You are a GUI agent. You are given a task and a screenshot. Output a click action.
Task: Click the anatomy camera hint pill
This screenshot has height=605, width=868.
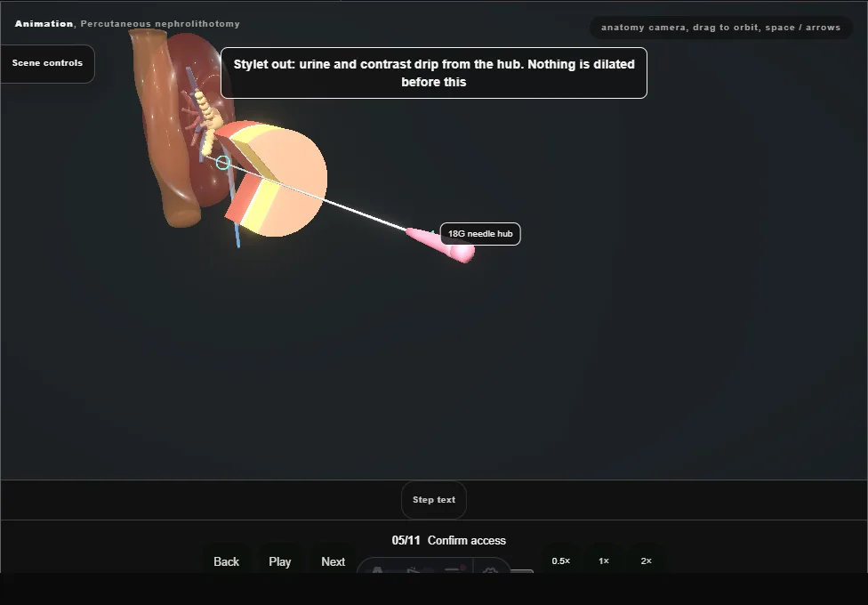720,28
